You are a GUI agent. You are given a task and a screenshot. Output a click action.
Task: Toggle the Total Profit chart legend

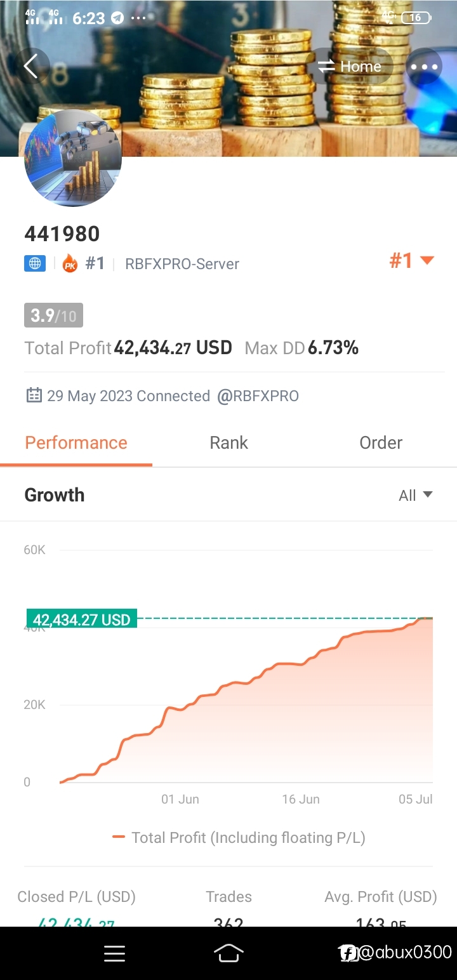pyautogui.click(x=239, y=837)
